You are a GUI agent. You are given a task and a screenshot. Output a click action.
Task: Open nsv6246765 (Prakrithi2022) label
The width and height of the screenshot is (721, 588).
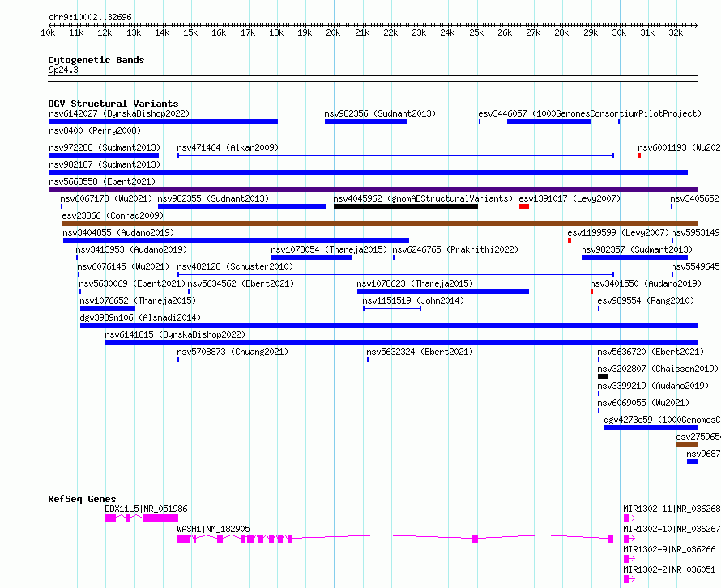tap(455, 249)
